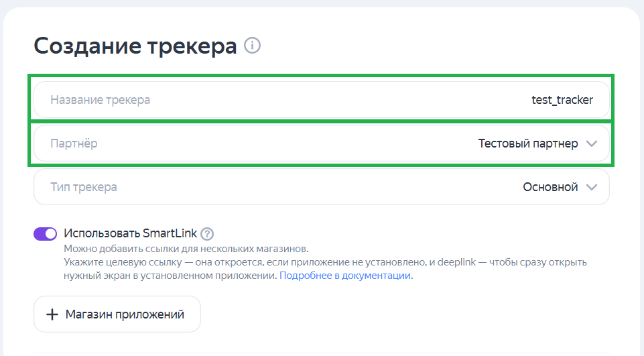Open the Партнёр selection field
The height and width of the screenshot is (356, 644).
coord(322,143)
